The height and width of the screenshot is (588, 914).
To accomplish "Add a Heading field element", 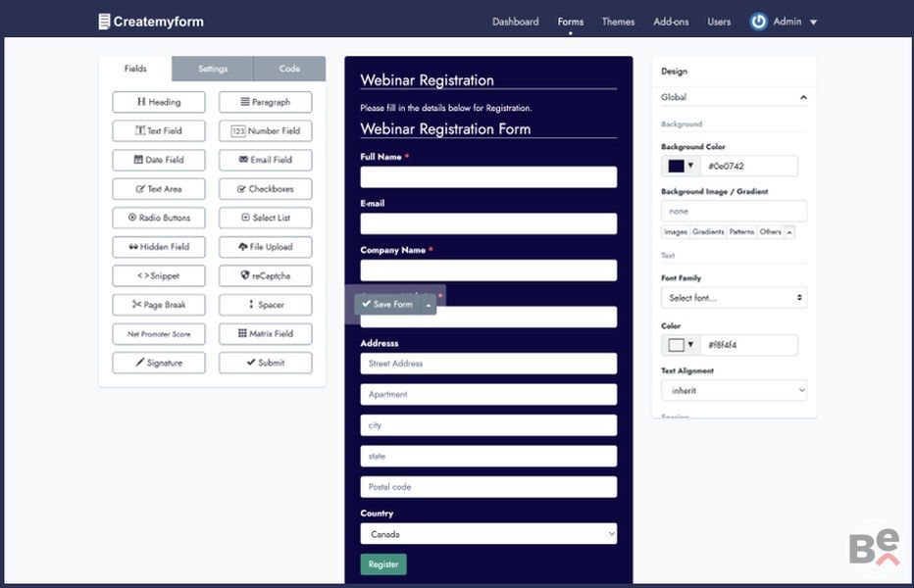I will (x=159, y=102).
